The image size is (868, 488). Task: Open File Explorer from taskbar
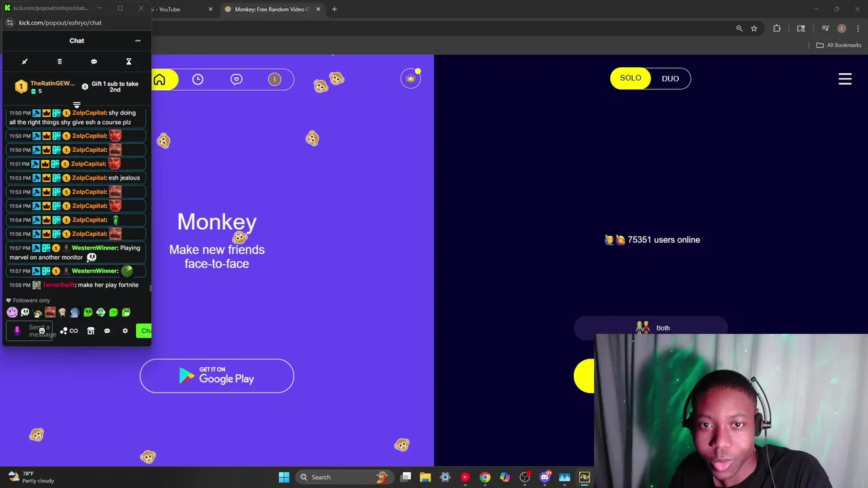tap(425, 477)
